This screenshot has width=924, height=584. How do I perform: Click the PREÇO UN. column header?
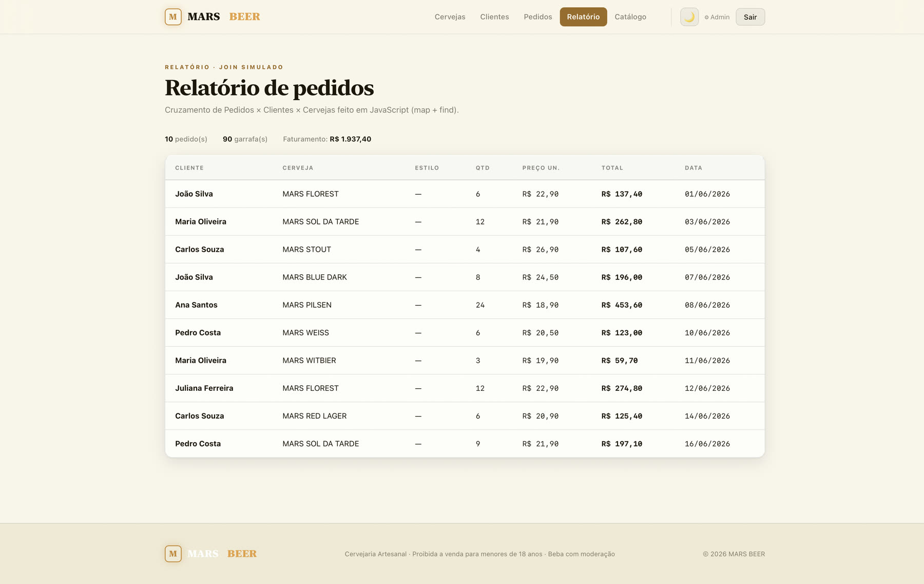tap(541, 168)
